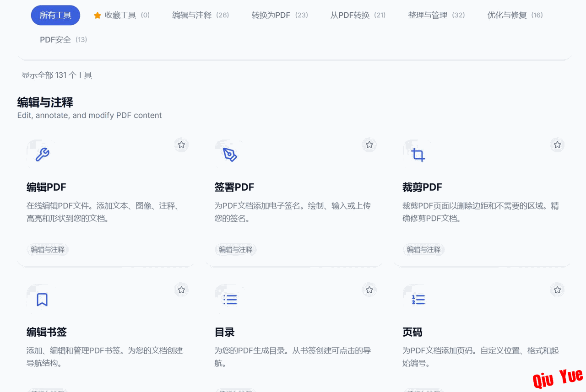Favorite the 目录 tool with its star

369,290
